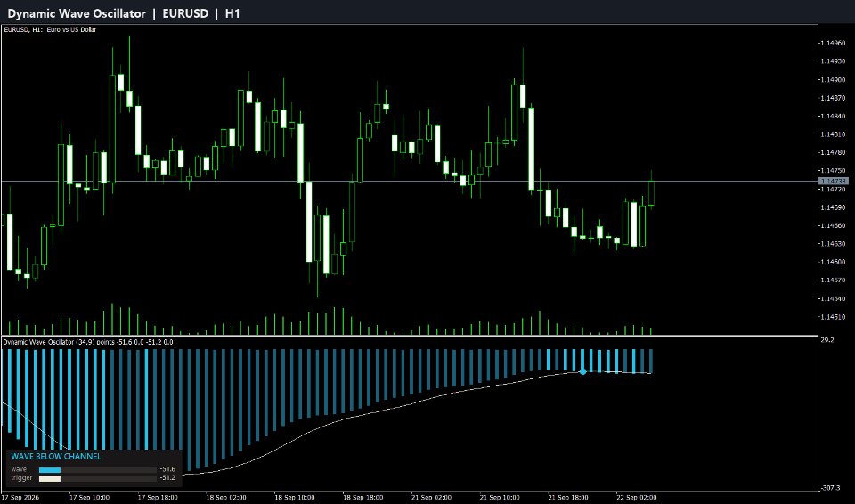Click the 'WAVE BELOW CHANNEL' status heading
Image resolution: width=855 pixels, height=504 pixels.
(56, 457)
